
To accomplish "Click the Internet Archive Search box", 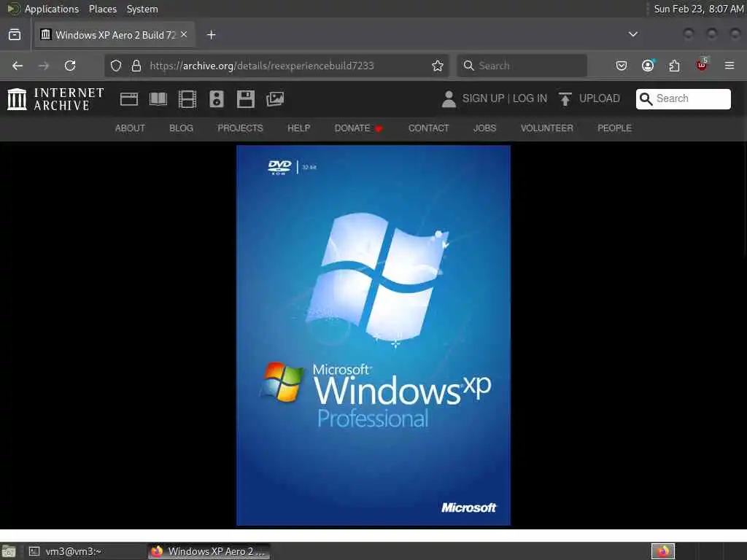I will click(x=683, y=98).
